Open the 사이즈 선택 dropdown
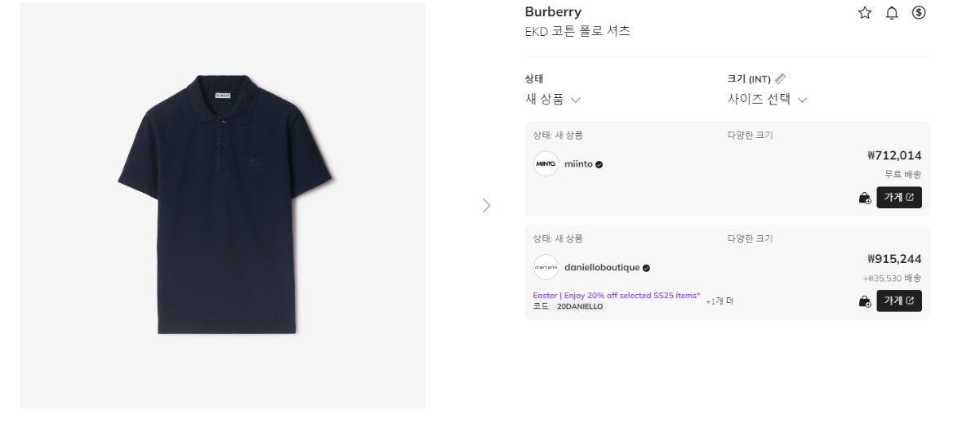Viewport: 980px width, 424px height. coord(767,100)
